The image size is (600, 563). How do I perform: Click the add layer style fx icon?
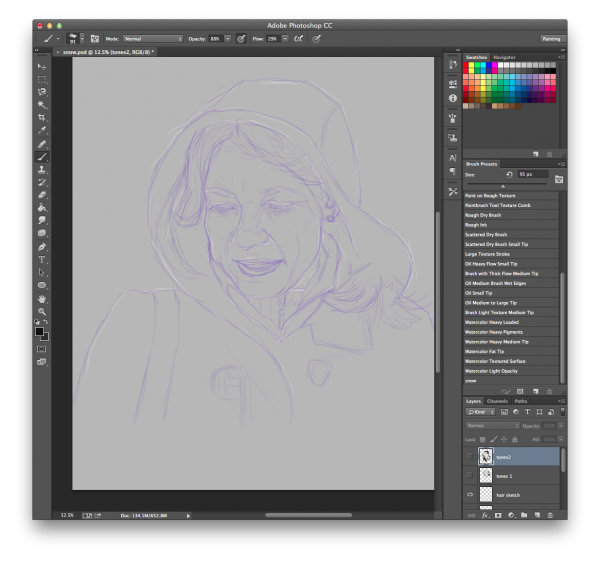tap(483, 514)
